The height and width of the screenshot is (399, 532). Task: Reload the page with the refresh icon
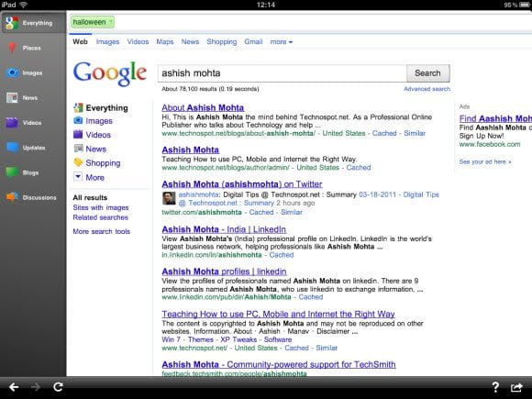click(x=58, y=387)
